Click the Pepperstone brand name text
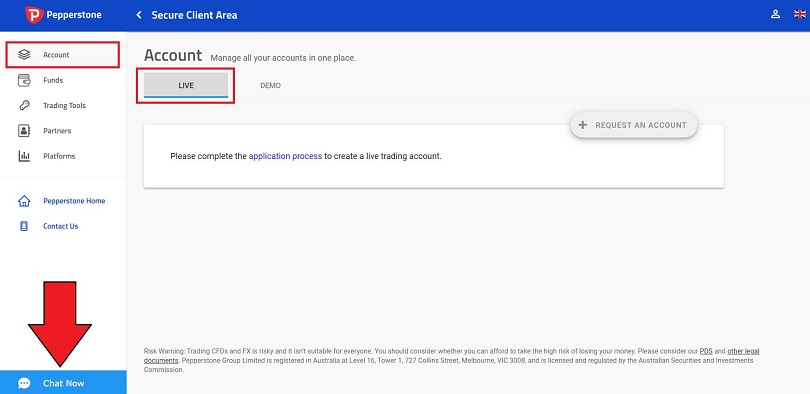 tap(74, 15)
